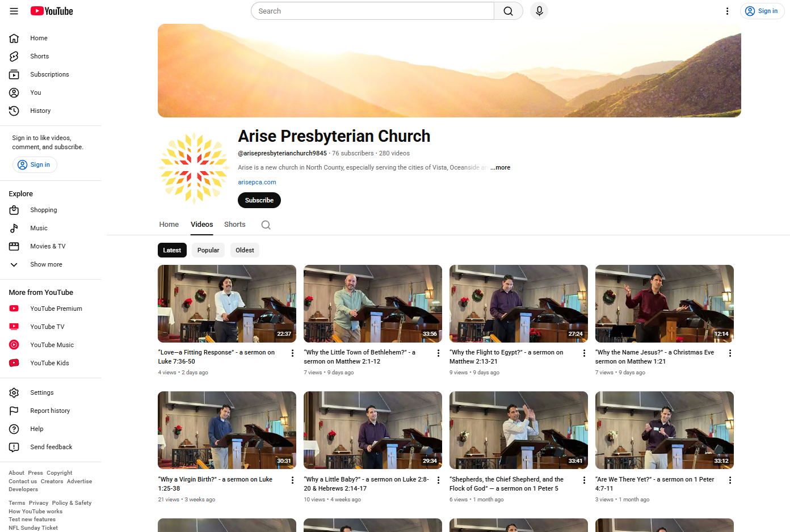Select the Popular sort chip
Screen dimensions: 790x532
click(x=208, y=250)
